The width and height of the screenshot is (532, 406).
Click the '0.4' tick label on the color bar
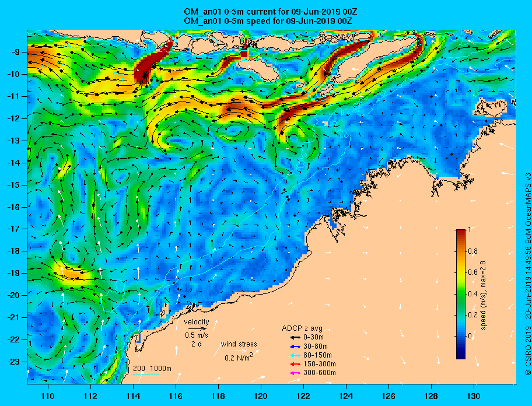tap(473, 294)
